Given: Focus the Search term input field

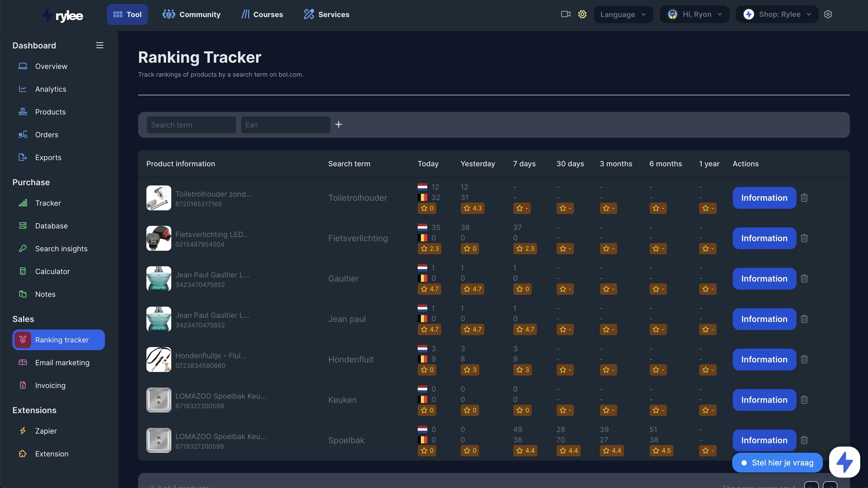Looking at the screenshot, I should (191, 125).
